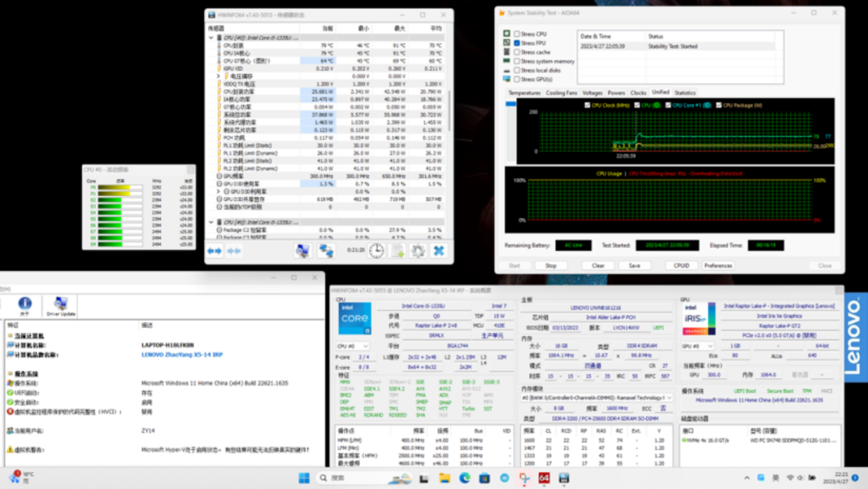
Task: Click the Windows Start button on taskbar
Action: click(x=305, y=479)
